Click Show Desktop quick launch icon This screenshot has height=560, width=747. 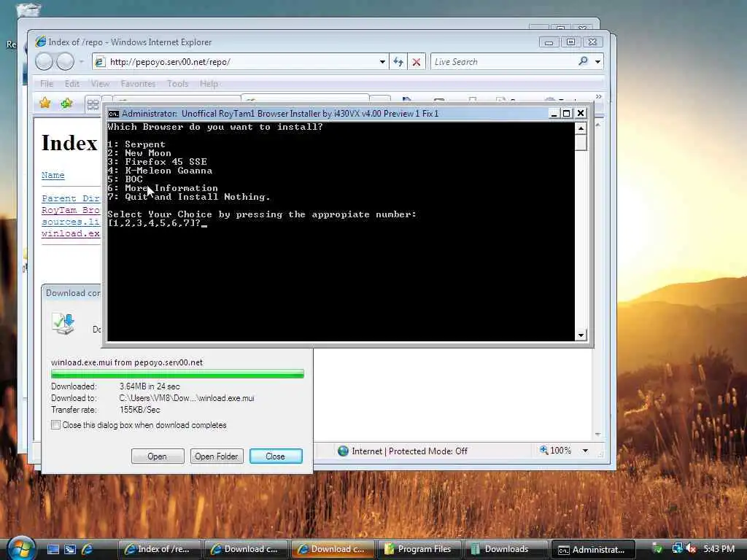pyautogui.click(x=53, y=550)
